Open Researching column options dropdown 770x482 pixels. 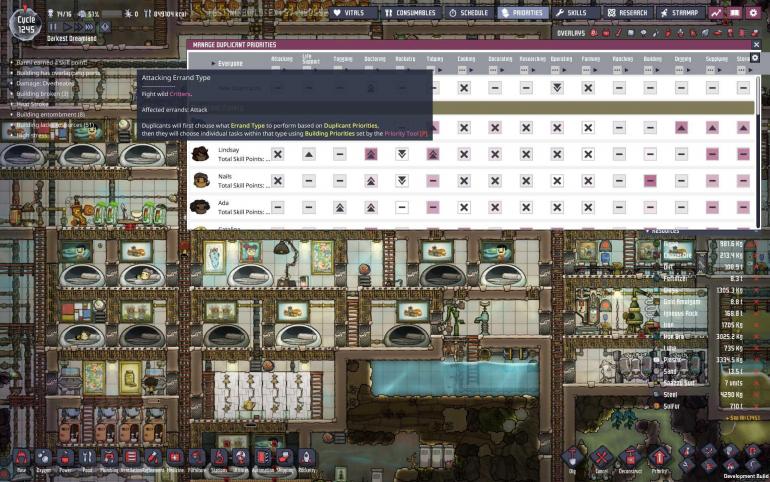click(524, 70)
